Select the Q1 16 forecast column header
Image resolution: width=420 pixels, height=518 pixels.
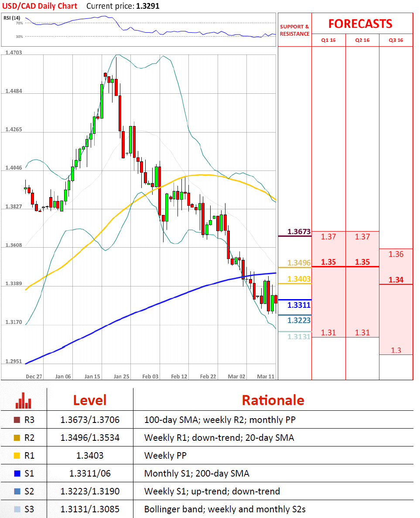click(328, 40)
